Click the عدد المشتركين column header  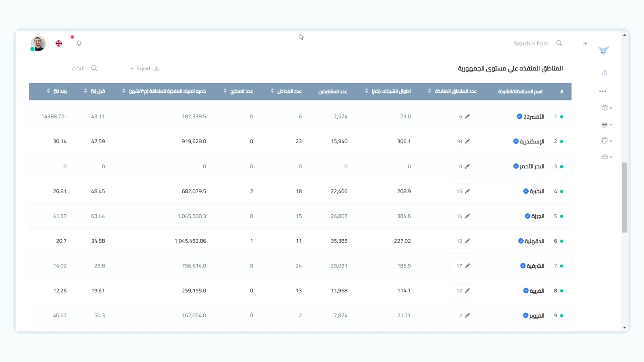pyautogui.click(x=333, y=92)
